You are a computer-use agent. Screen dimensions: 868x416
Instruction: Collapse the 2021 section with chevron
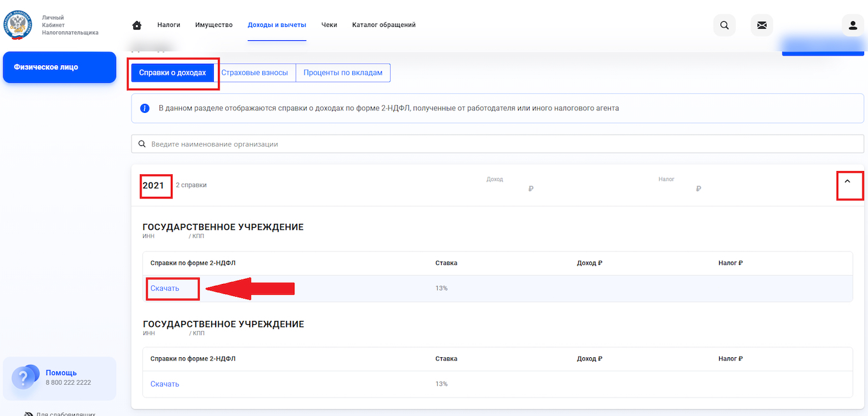(848, 182)
